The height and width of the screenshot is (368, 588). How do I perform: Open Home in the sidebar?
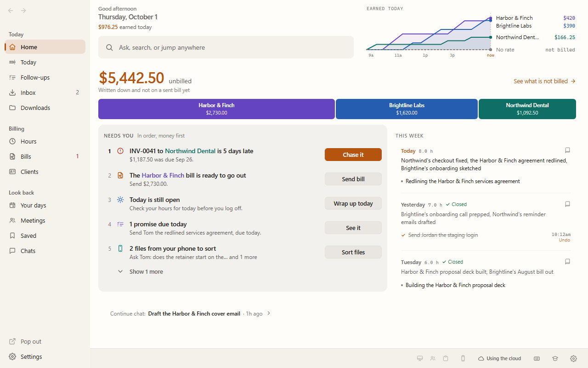(x=45, y=47)
